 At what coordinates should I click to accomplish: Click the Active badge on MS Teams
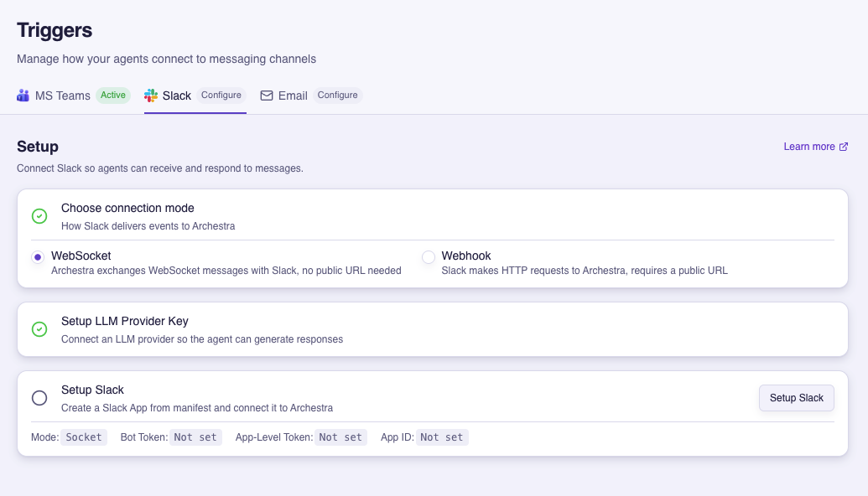[x=113, y=95]
